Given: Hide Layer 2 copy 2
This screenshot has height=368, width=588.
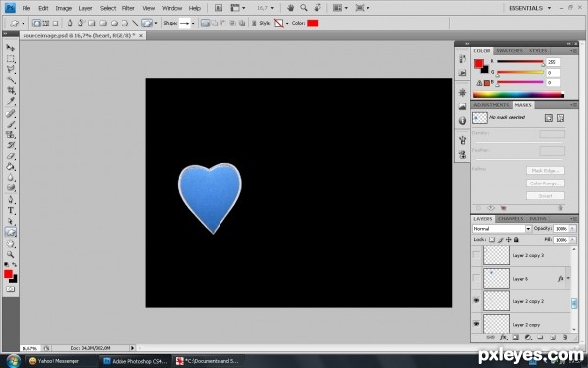Looking at the screenshot, I should tap(476, 301).
